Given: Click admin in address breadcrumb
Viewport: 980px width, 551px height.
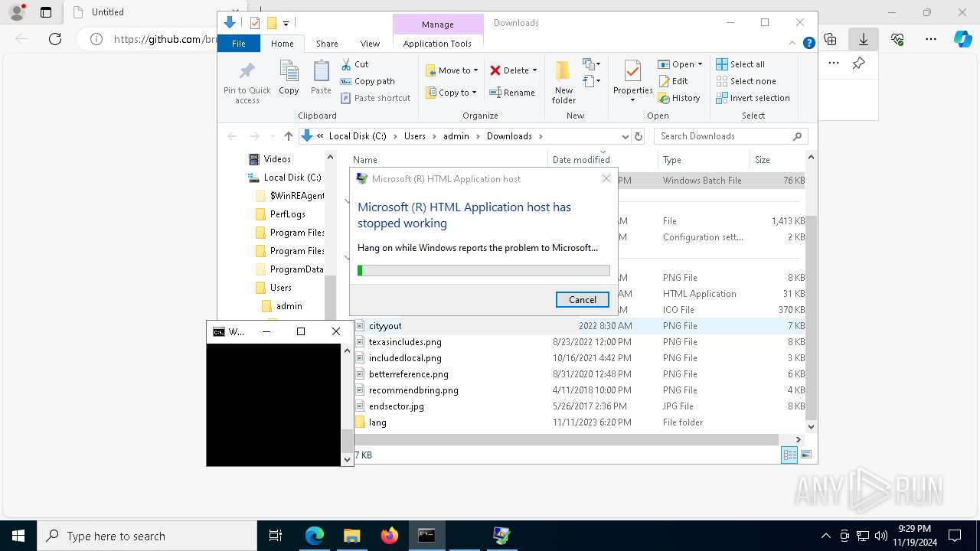Looking at the screenshot, I should (456, 136).
